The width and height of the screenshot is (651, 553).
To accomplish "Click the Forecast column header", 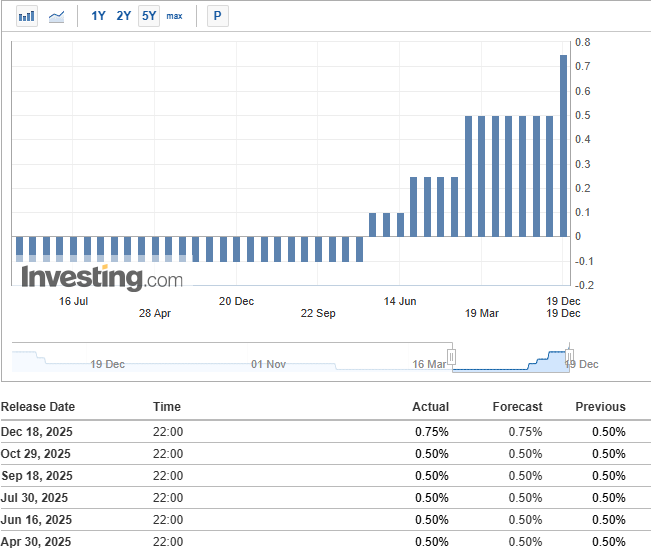I will pyautogui.click(x=517, y=406).
